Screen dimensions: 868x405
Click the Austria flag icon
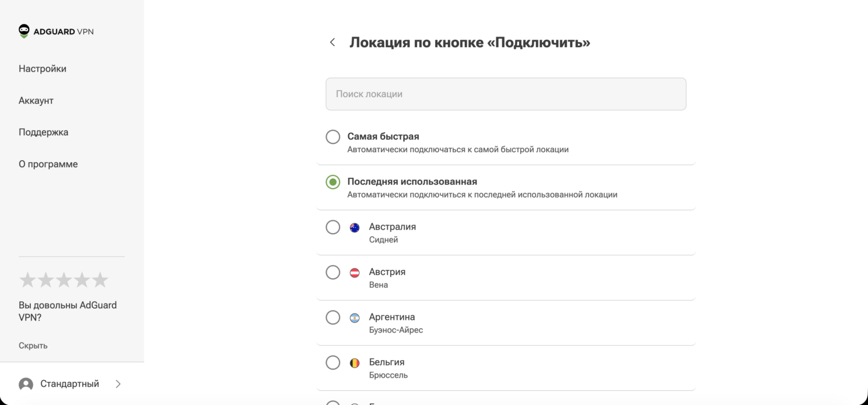[355, 273]
